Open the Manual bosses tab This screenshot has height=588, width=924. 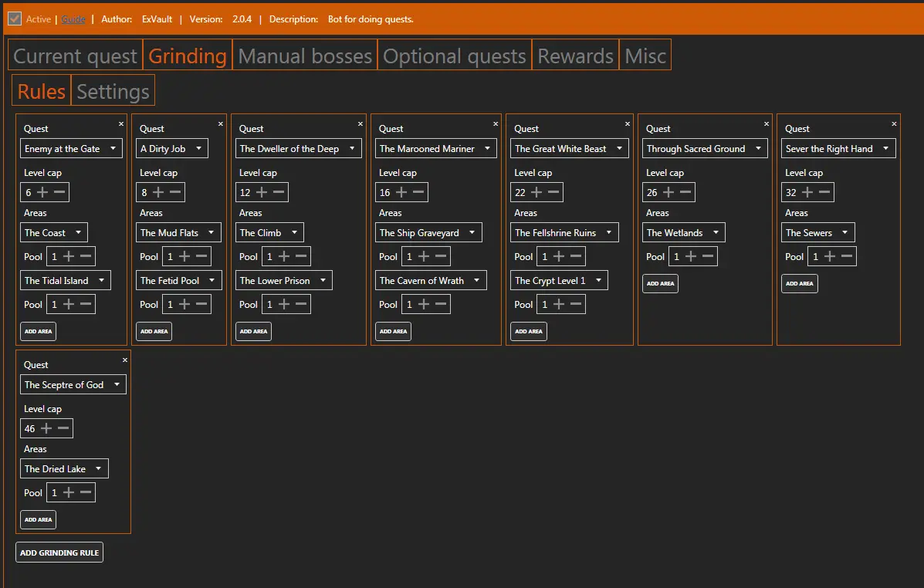305,56
